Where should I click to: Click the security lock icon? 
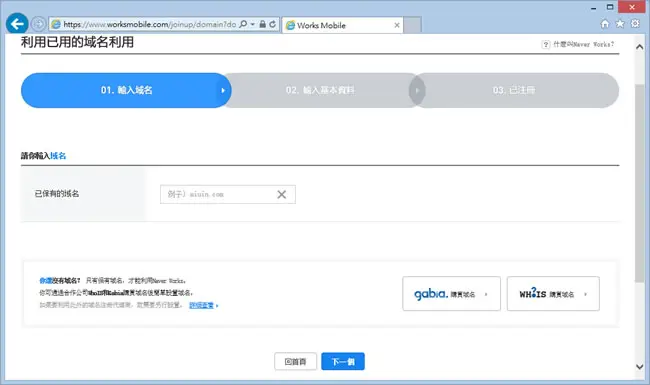[x=262, y=24]
